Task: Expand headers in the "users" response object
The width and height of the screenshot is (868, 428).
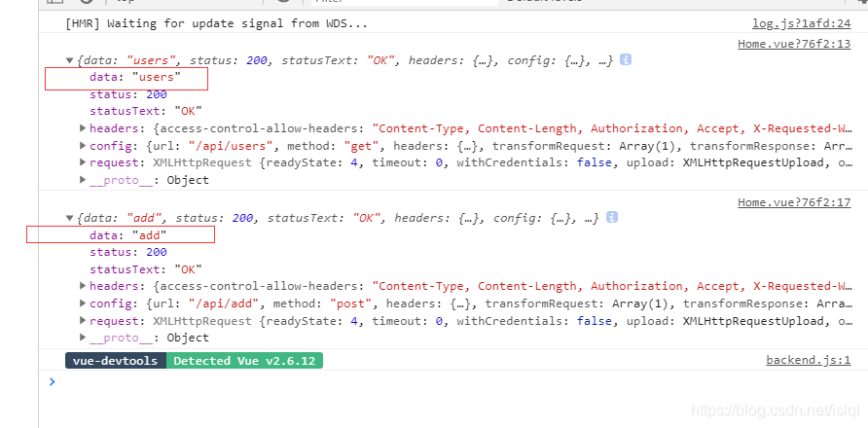Action: (x=83, y=128)
